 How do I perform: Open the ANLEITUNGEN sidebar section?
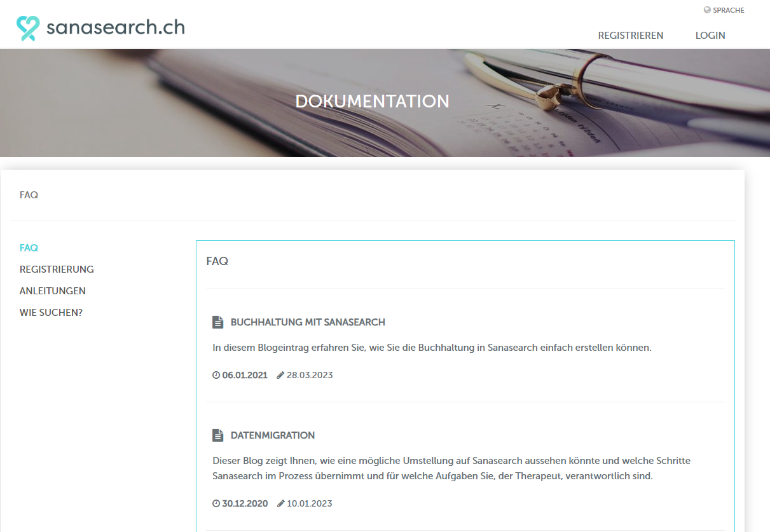pyautogui.click(x=53, y=291)
